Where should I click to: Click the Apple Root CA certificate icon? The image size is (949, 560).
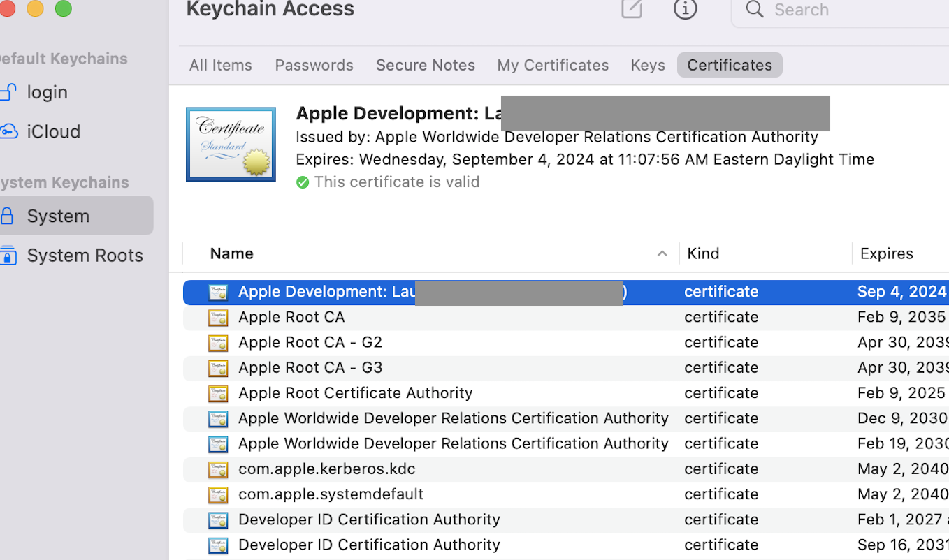pyautogui.click(x=218, y=318)
